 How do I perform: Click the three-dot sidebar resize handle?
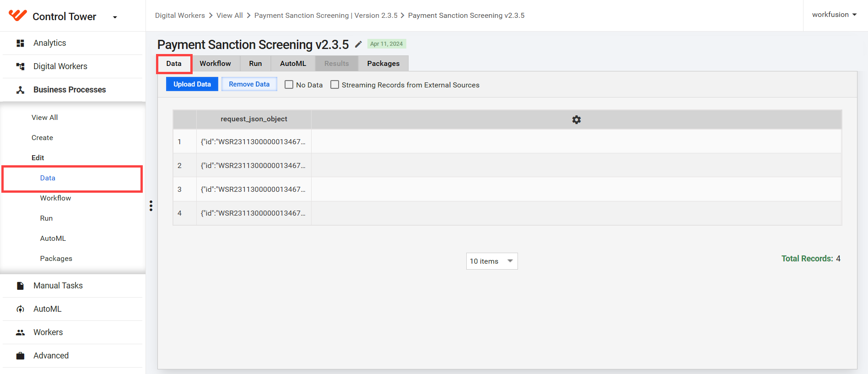(x=151, y=206)
